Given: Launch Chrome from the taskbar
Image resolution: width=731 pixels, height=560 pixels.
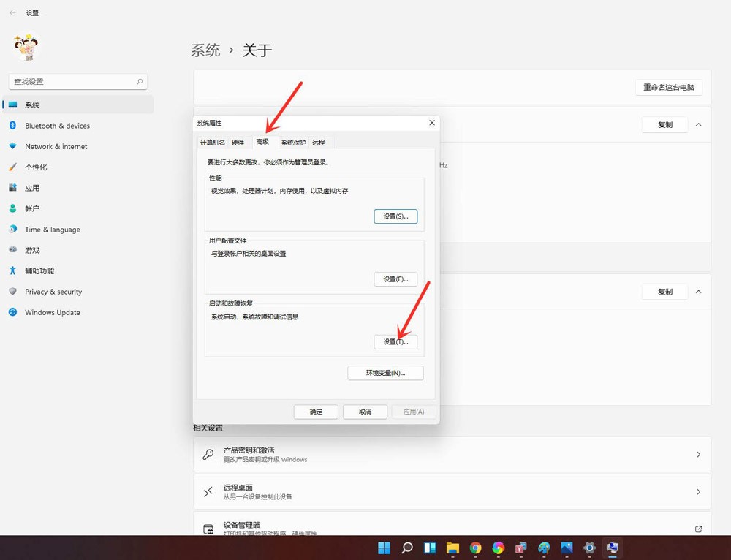Looking at the screenshot, I should point(476,548).
